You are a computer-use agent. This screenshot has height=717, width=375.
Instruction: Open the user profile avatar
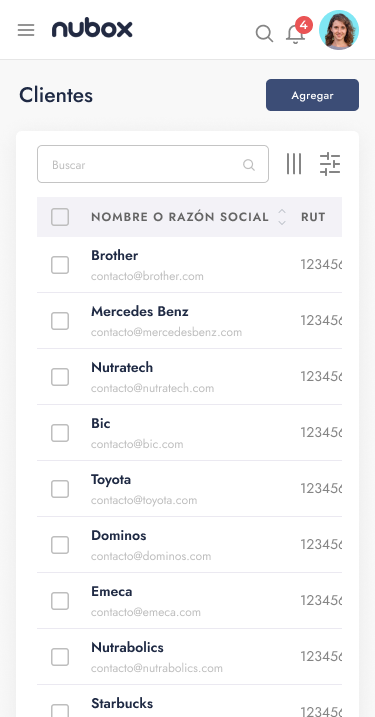click(x=339, y=30)
